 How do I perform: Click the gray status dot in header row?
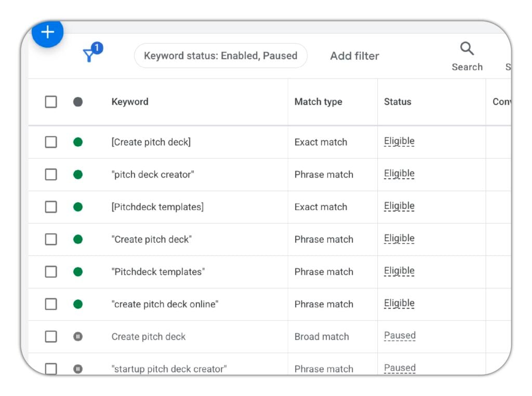78,102
